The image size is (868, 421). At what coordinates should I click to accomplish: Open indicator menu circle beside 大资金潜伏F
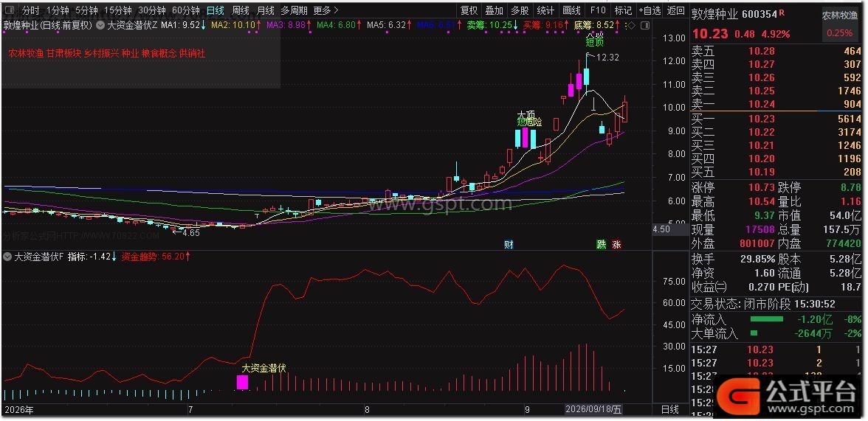tap(7, 257)
